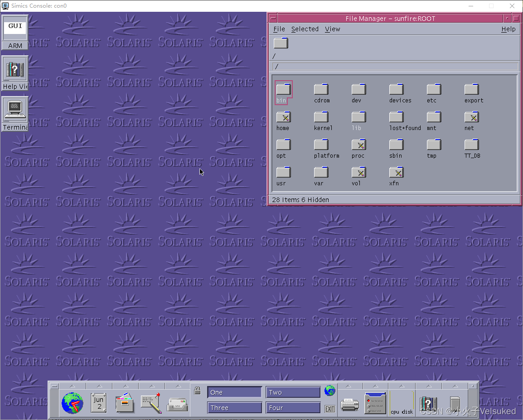The width and height of the screenshot is (523, 420).
Task: Open the default Printer icon
Action: point(349,405)
